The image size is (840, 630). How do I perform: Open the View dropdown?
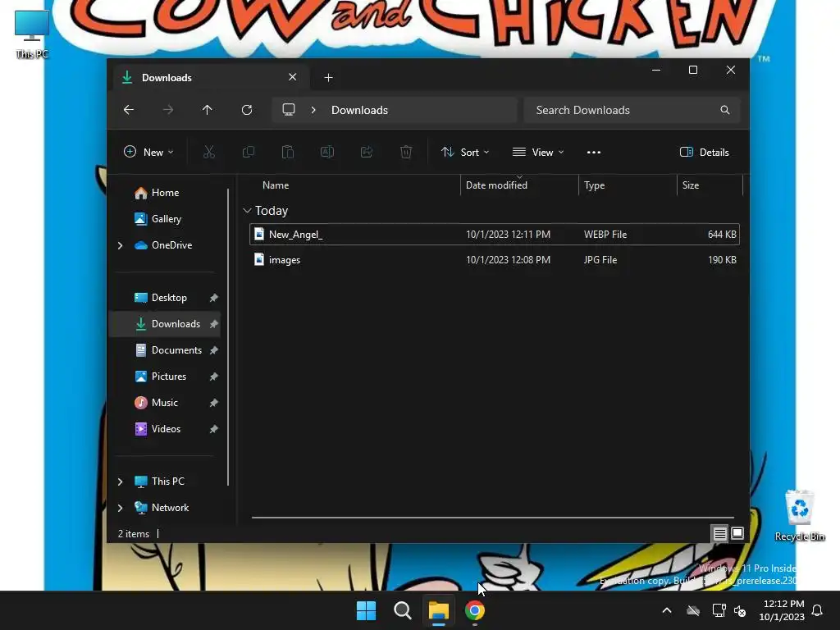[x=538, y=152]
